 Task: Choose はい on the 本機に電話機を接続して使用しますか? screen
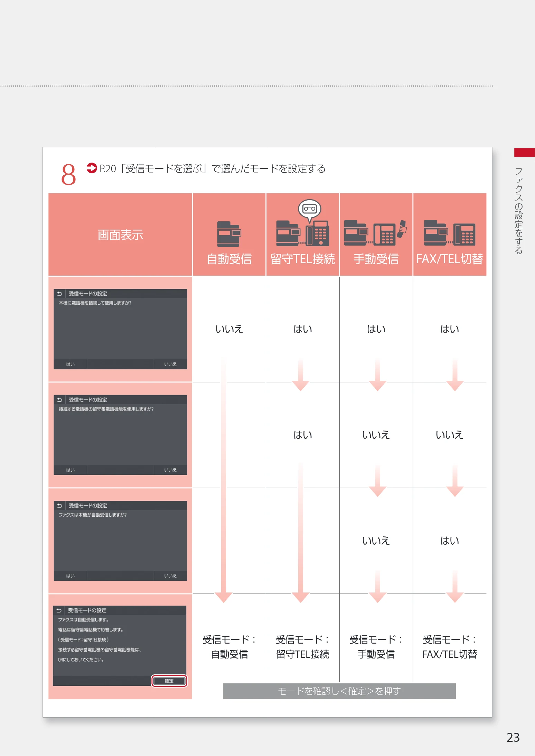click(71, 364)
